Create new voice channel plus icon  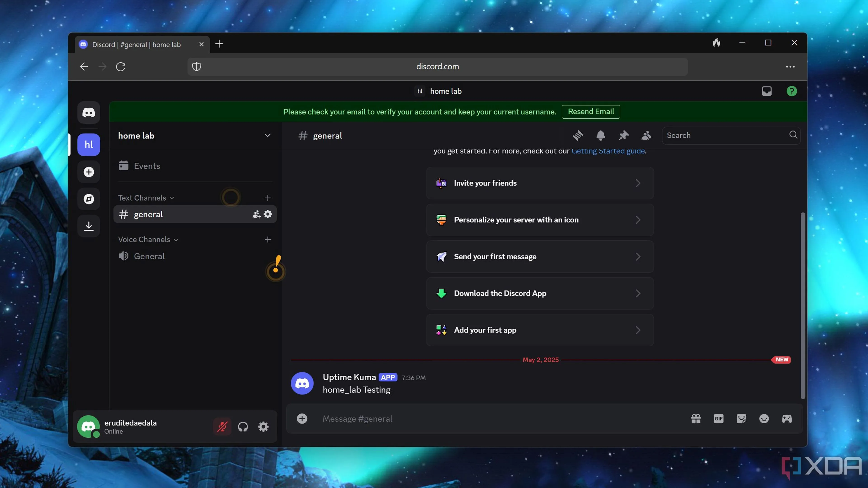click(x=268, y=239)
